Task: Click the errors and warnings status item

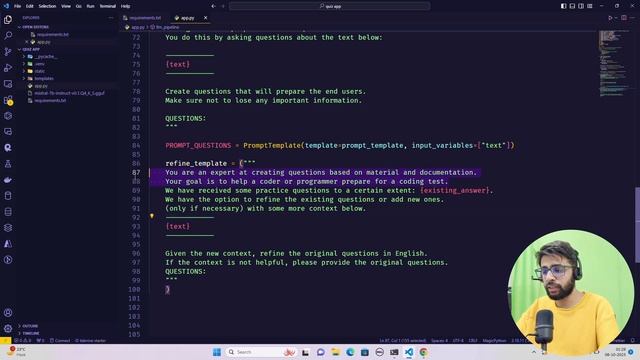Action: tap(22, 340)
